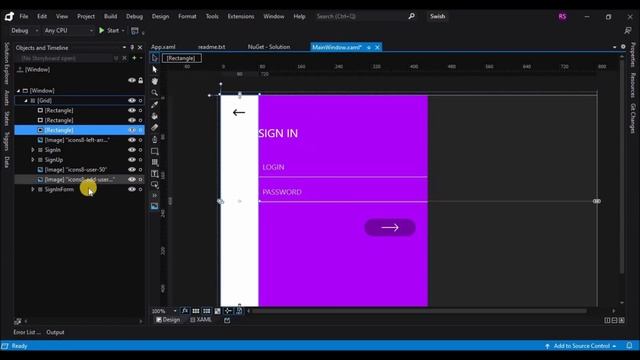This screenshot has height=360, width=640.
Task: Open notifications bell in status bar
Action: (629, 346)
